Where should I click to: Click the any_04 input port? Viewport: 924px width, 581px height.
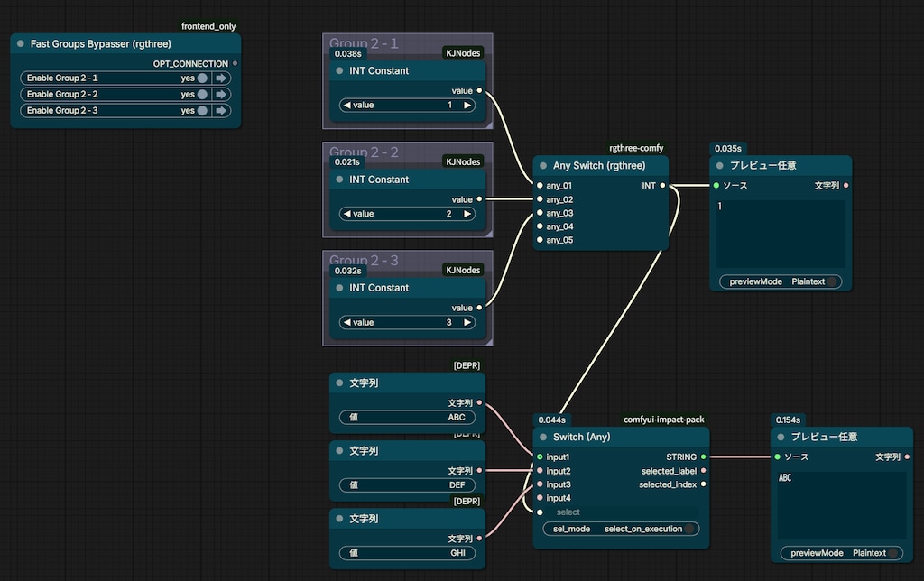[x=540, y=226]
